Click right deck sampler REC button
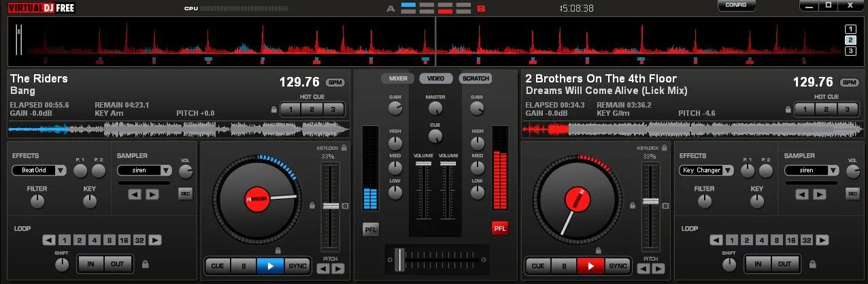Viewport: 868px width, 284px height. [852, 194]
